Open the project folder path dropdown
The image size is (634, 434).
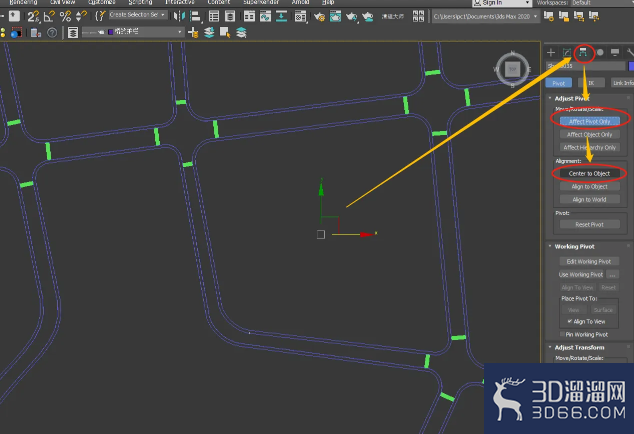pyautogui.click(x=486, y=17)
